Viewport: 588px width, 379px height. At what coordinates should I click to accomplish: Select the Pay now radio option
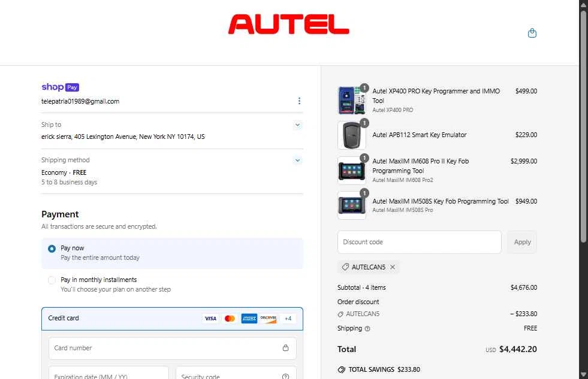pos(52,248)
